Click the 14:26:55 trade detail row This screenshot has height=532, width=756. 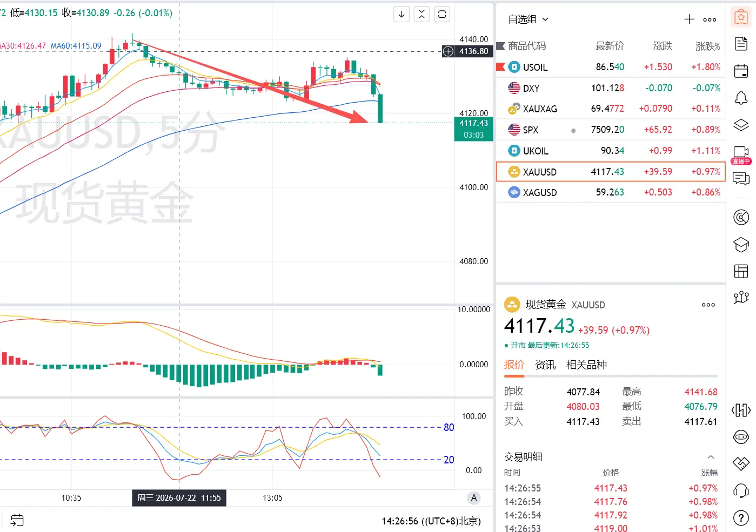[x=611, y=488]
